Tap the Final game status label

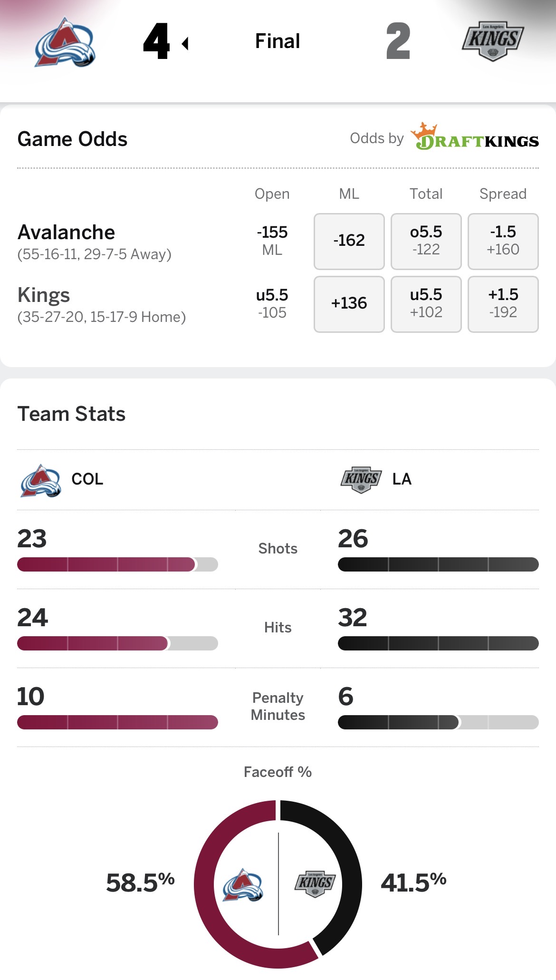coord(278,41)
